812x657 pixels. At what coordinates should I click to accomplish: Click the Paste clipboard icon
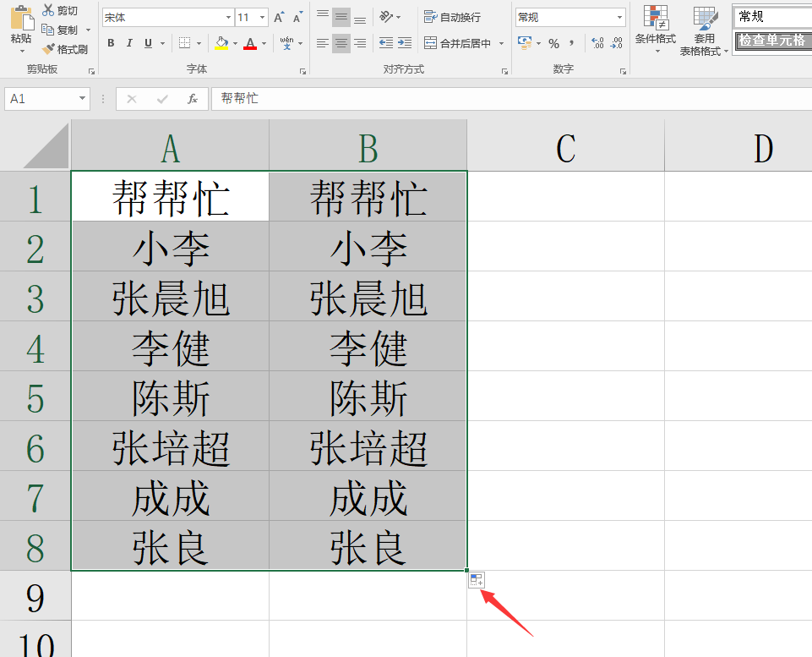point(21,18)
